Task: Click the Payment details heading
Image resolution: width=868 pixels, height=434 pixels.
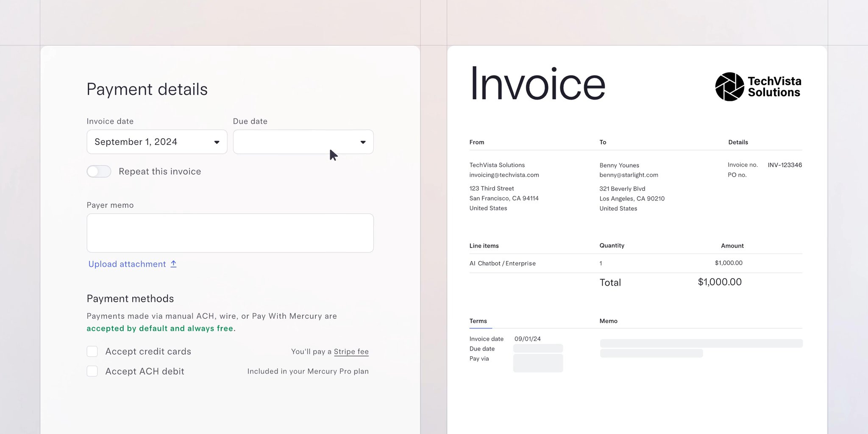Action: coord(147,89)
